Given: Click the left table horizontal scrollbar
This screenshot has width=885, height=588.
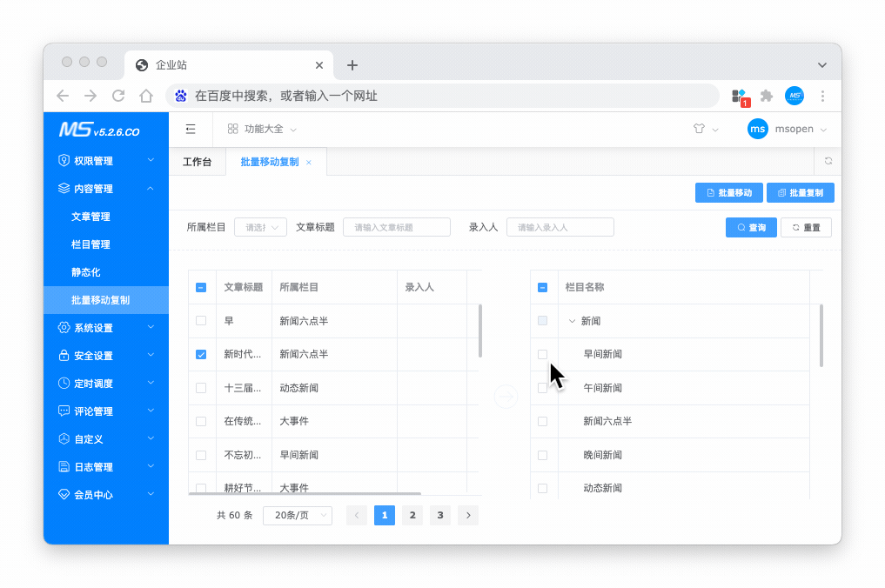Looking at the screenshot, I should 305,494.
